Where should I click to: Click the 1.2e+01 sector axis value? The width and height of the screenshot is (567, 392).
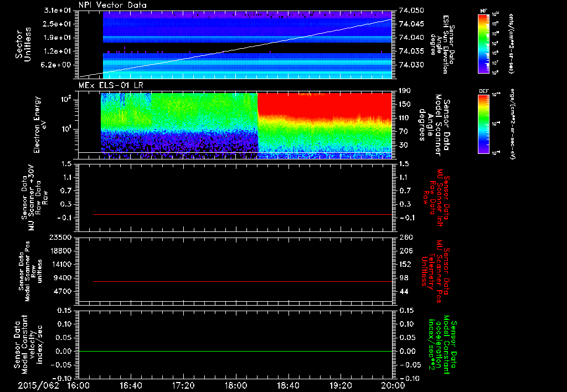(58, 51)
